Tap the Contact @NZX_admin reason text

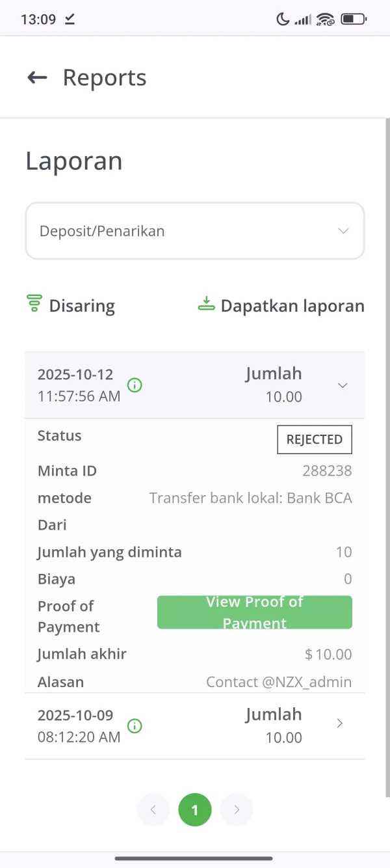point(279,682)
